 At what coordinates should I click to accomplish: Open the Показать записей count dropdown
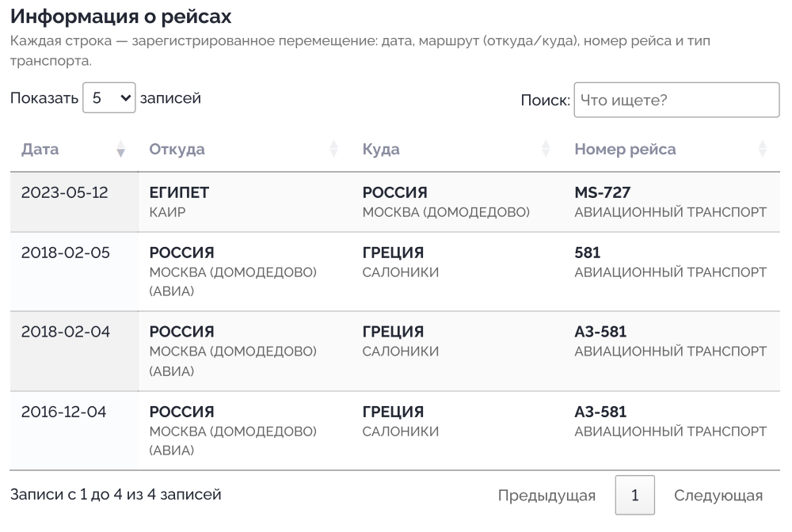[109, 98]
